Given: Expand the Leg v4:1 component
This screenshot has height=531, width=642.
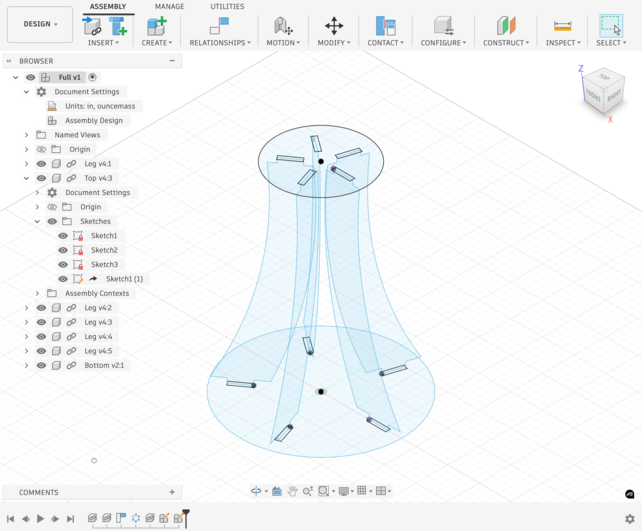Looking at the screenshot, I should click(27, 164).
